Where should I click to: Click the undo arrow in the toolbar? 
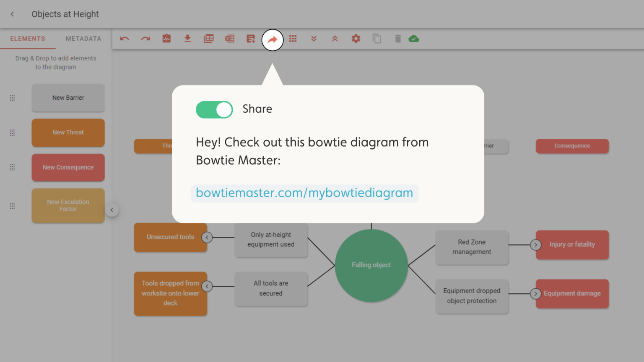[125, 39]
